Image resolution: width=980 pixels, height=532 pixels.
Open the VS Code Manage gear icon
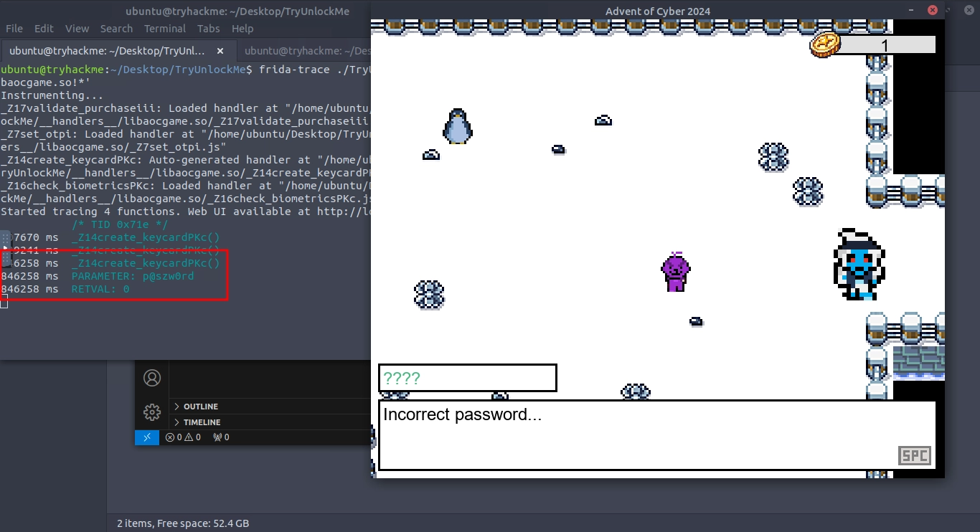click(151, 412)
